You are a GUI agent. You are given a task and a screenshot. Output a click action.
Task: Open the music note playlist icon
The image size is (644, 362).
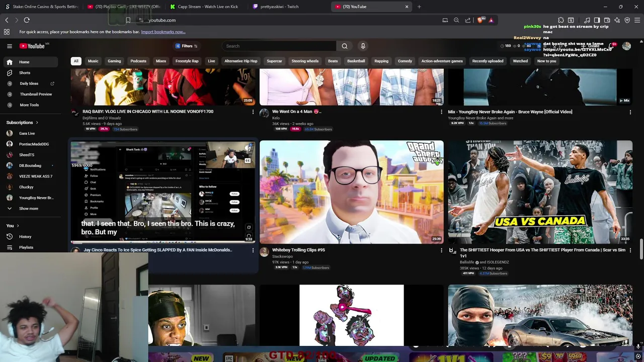pyautogui.click(x=587, y=20)
